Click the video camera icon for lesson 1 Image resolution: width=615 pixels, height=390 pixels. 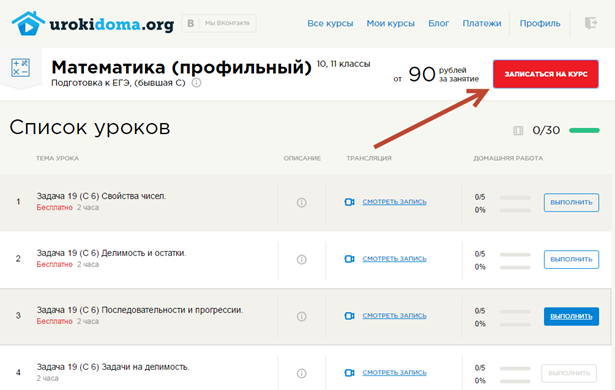pos(349,202)
